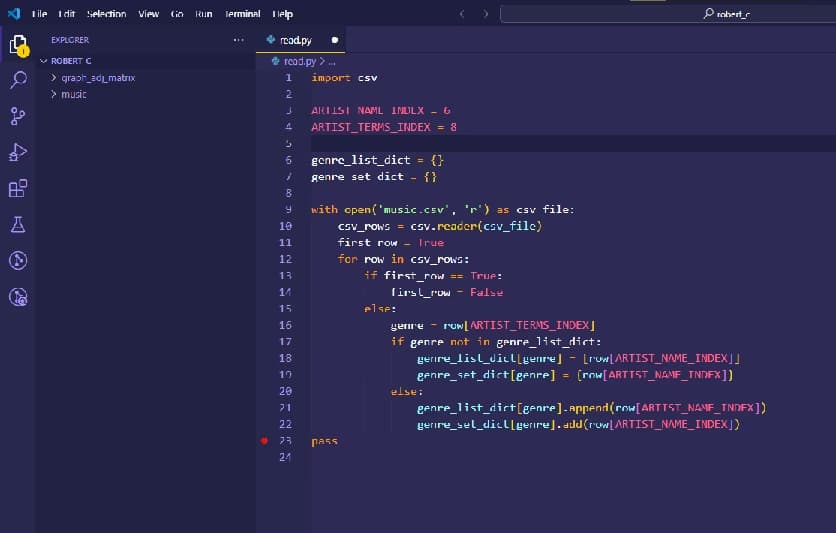
Task: Open Explorer more actions ellipsis
Action: (238, 40)
